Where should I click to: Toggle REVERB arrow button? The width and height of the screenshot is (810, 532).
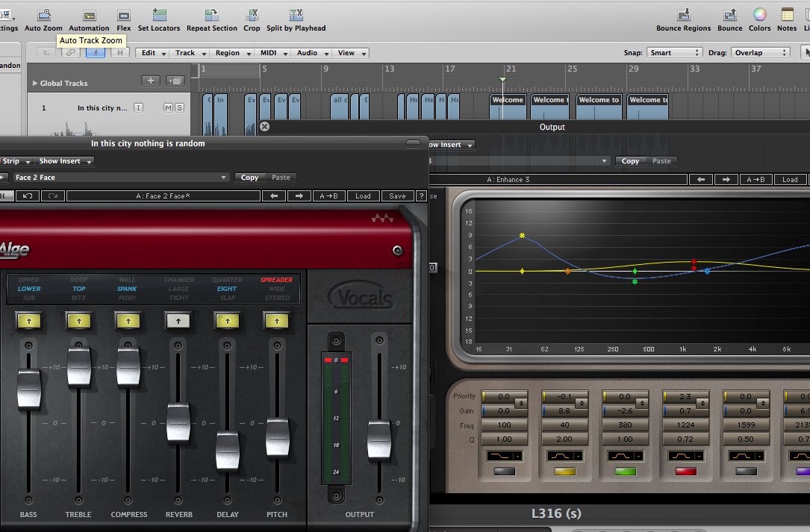coord(178,321)
